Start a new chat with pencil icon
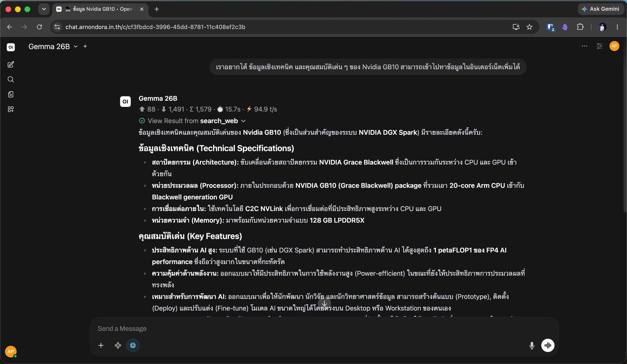The image size is (627, 364). click(x=11, y=64)
